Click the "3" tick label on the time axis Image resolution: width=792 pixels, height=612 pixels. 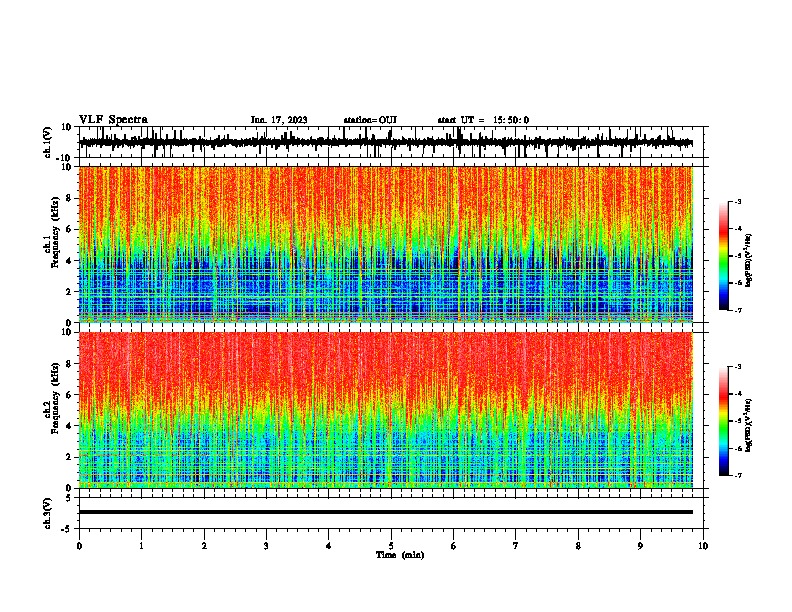click(266, 546)
